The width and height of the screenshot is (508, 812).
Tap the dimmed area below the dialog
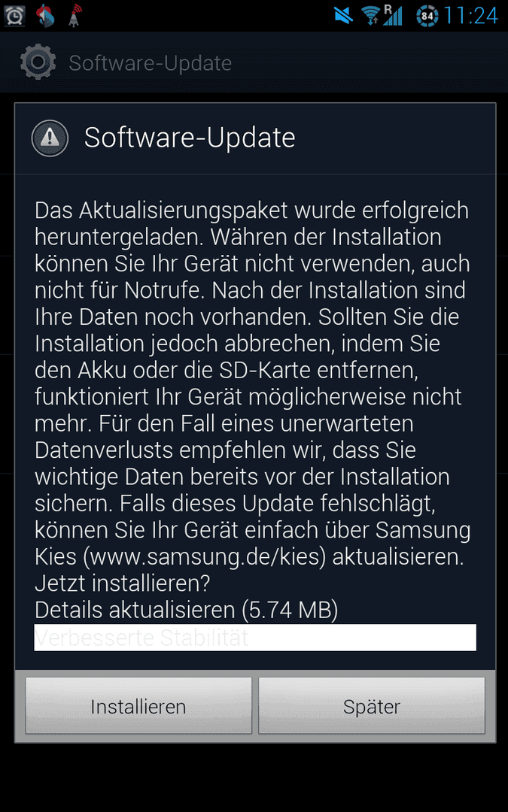254,777
